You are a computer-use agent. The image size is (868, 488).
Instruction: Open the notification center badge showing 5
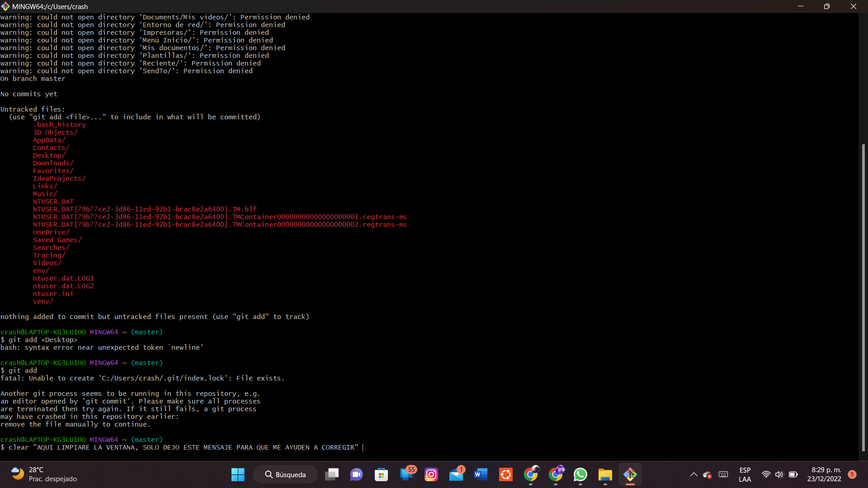tap(852, 474)
